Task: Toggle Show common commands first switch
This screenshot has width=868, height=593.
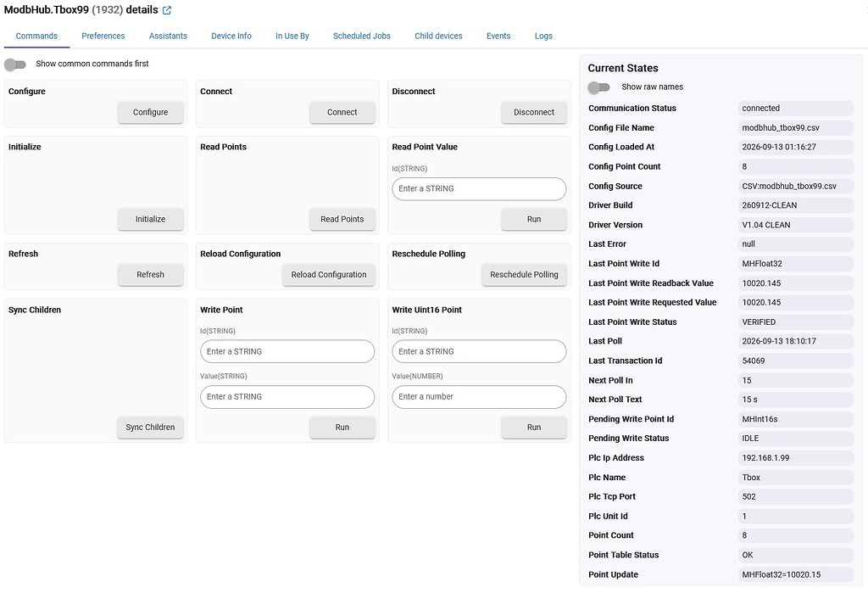Action: 15,64
